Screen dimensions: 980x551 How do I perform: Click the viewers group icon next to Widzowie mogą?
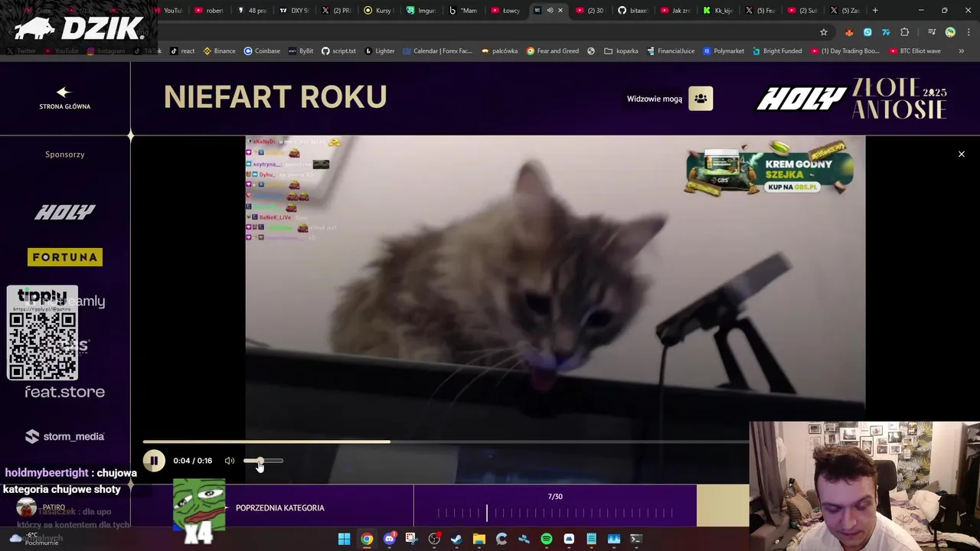701,99
